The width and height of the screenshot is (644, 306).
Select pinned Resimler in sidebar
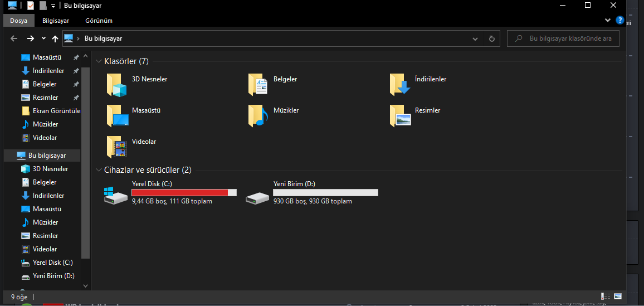tap(45, 98)
